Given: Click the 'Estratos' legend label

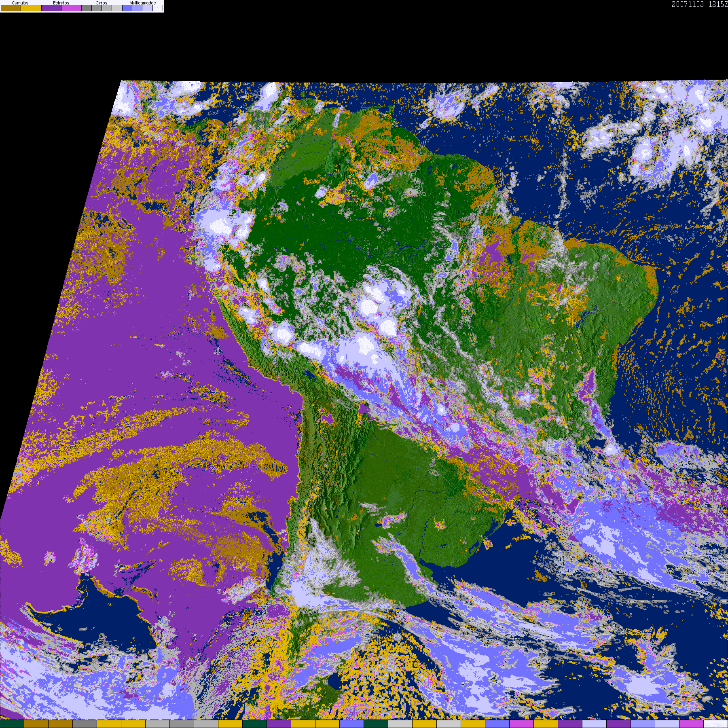Looking at the screenshot, I should [61, 3].
